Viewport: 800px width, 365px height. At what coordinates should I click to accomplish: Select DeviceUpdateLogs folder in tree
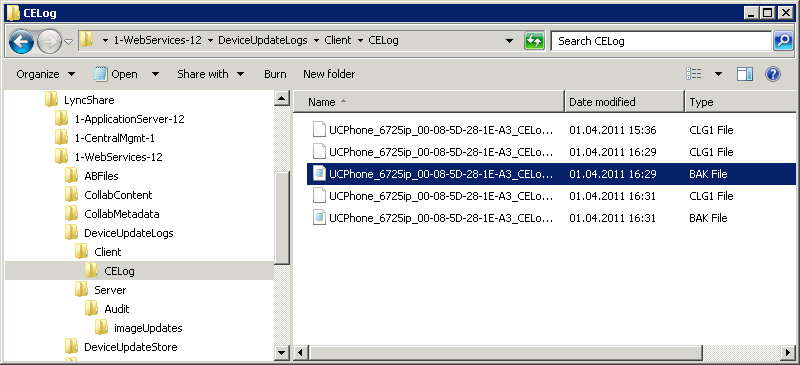point(129,233)
